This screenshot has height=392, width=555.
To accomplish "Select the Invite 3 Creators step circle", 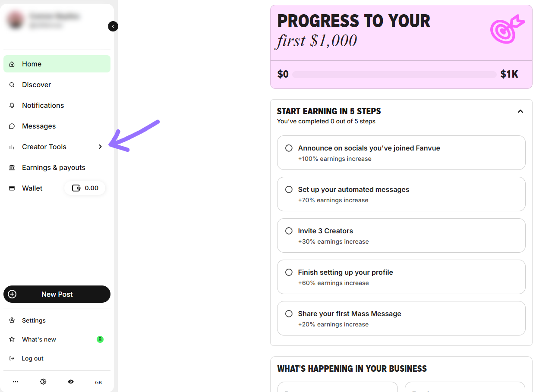I will click(289, 231).
